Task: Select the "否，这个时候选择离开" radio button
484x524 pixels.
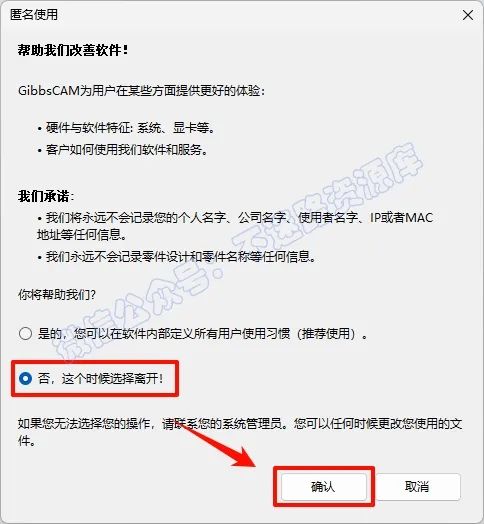Action: (x=25, y=379)
